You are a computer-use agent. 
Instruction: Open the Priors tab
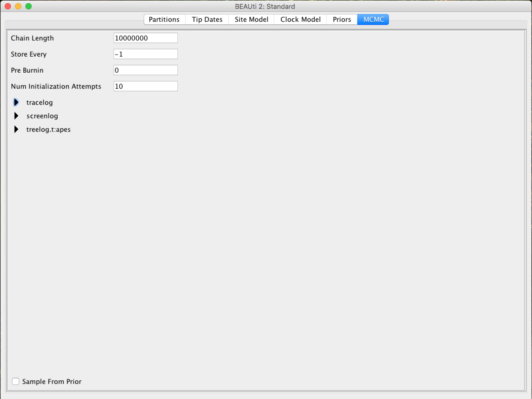pos(342,19)
